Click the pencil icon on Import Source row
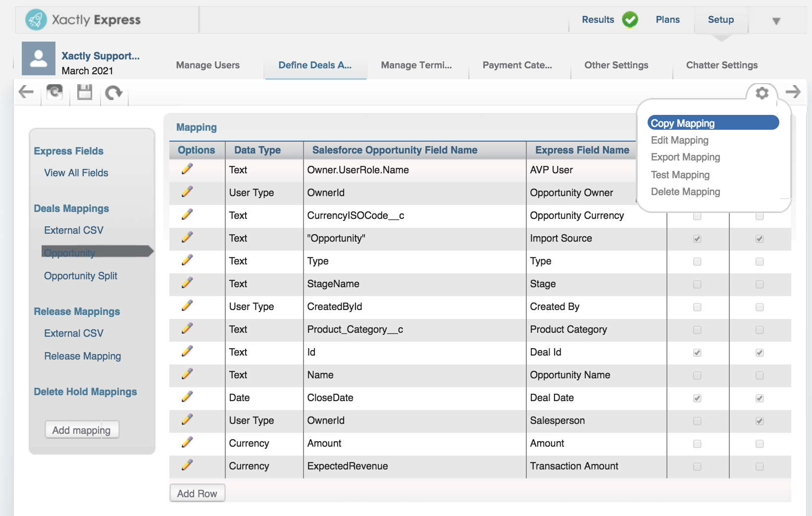Image resolution: width=812 pixels, height=516 pixels. [x=187, y=238]
